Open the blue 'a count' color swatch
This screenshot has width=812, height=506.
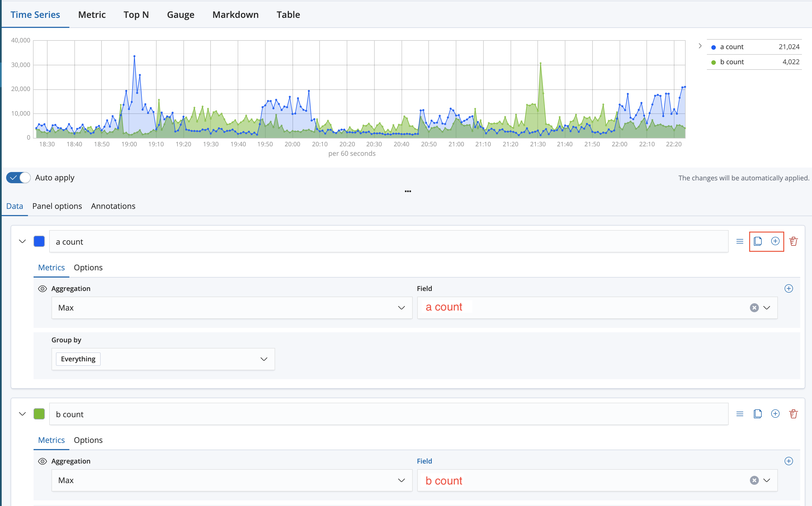[39, 241]
